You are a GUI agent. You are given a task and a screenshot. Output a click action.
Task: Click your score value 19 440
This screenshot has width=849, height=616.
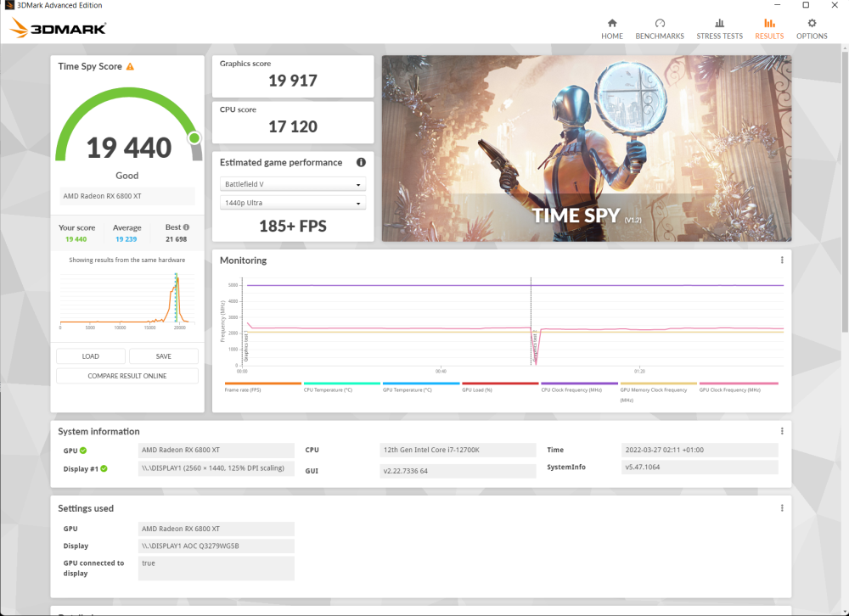(x=76, y=239)
